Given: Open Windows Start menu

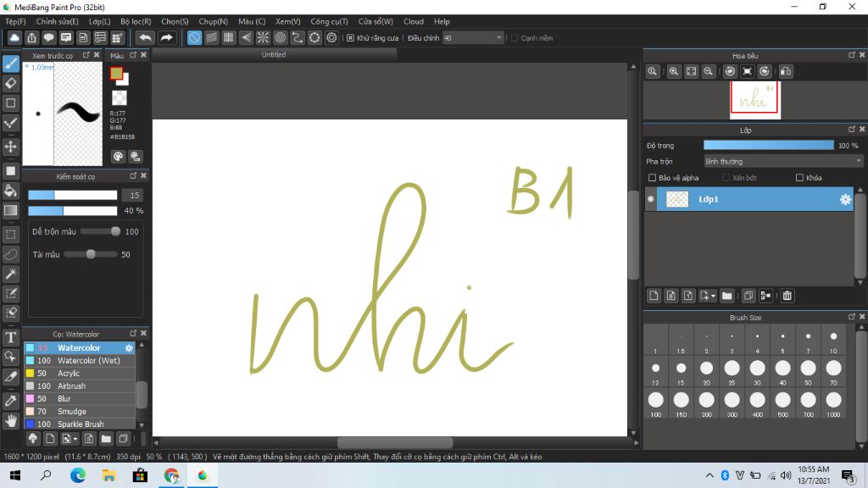Looking at the screenshot, I should click(x=15, y=475).
